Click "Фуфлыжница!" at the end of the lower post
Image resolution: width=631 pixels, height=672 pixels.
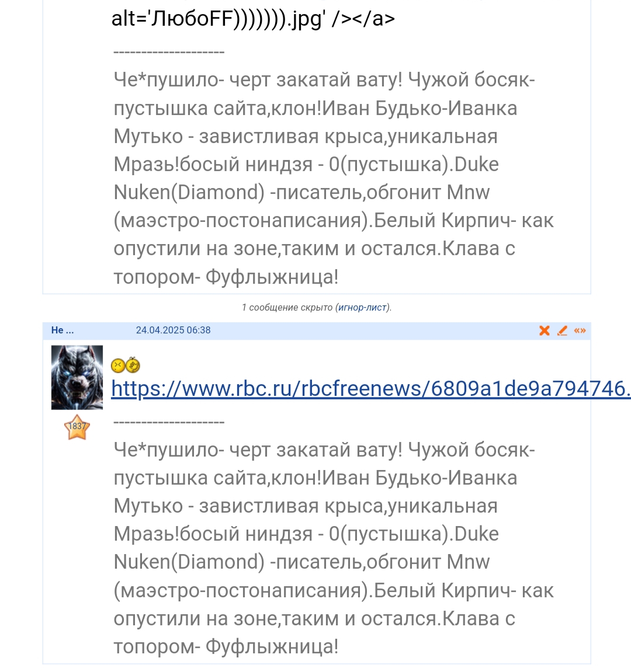tap(272, 646)
